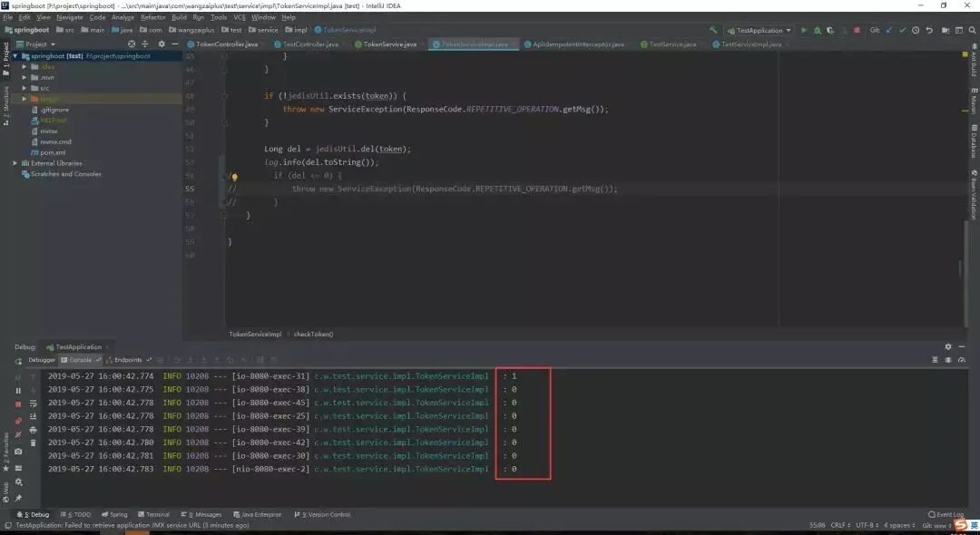Image resolution: width=980 pixels, height=535 pixels.
Task: Toggle scroll to end in console
Action: pyautogui.click(x=34, y=416)
